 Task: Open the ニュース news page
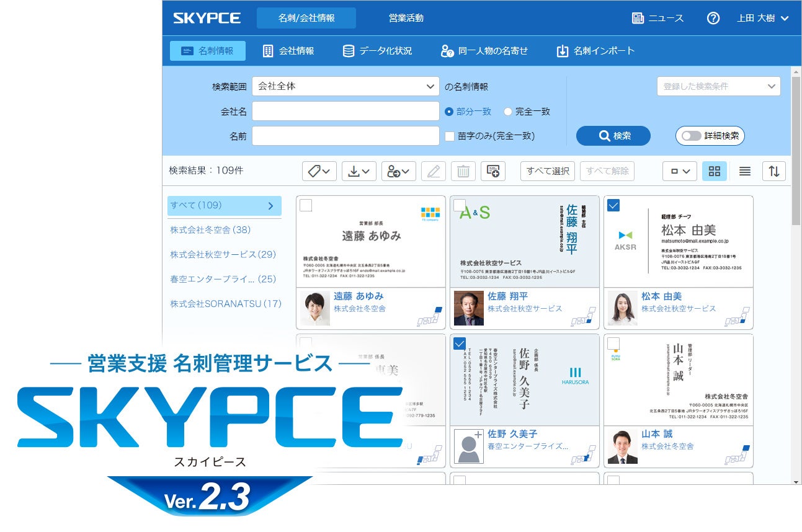coord(657,18)
